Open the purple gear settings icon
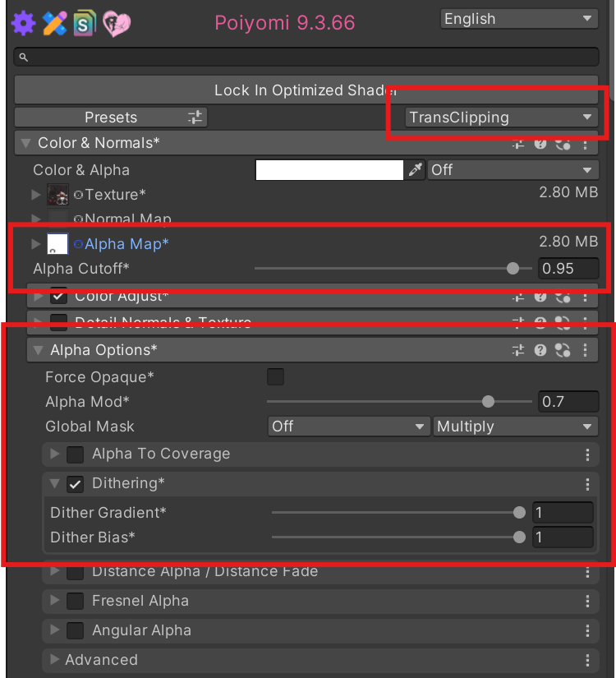Viewport: 616px width, 678px height. coord(23,23)
